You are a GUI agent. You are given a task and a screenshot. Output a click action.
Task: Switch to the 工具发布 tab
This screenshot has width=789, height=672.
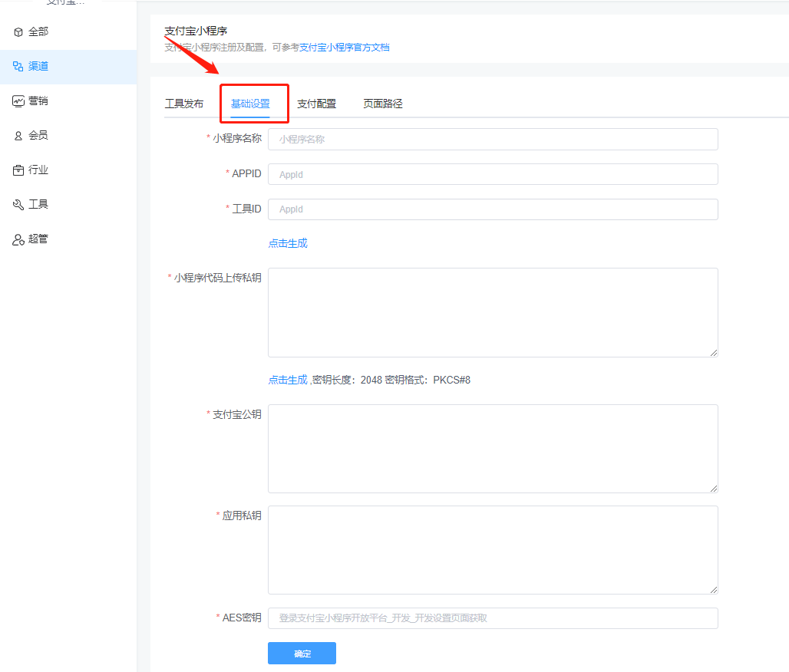click(x=184, y=104)
